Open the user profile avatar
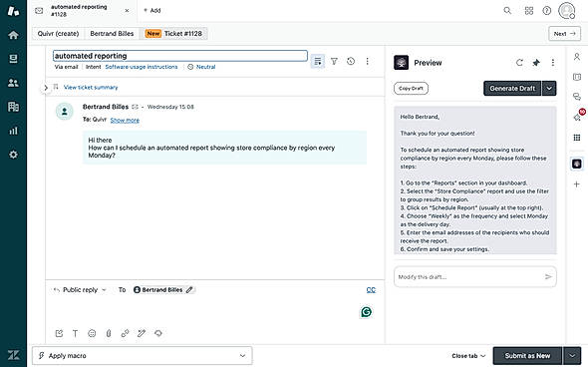 tap(567, 11)
